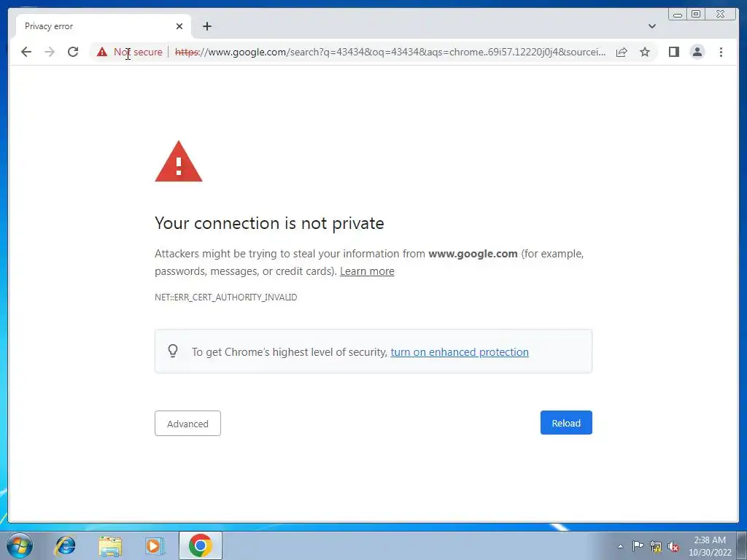Screen dimensions: 747x560
Task: Click the blue Reload button
Action: [566, 423]
